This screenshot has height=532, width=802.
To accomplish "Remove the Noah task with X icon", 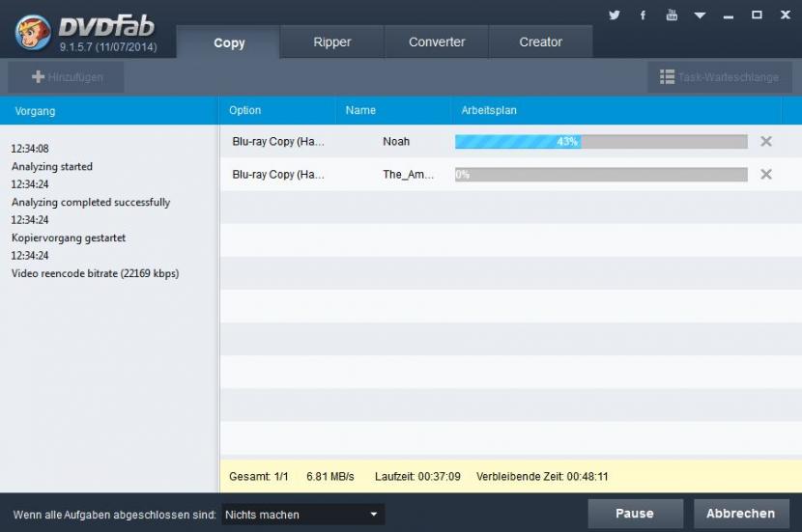I will pos(765,141).
